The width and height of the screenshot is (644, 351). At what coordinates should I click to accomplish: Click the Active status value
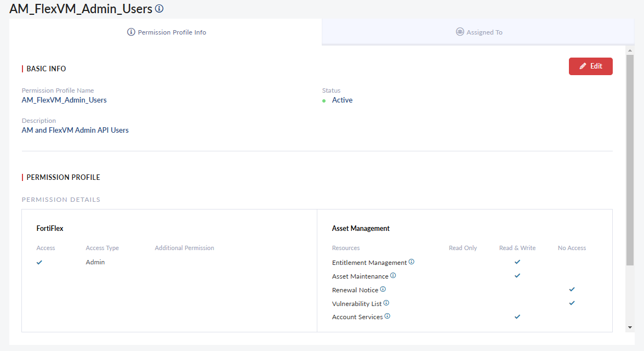[342, 100]
